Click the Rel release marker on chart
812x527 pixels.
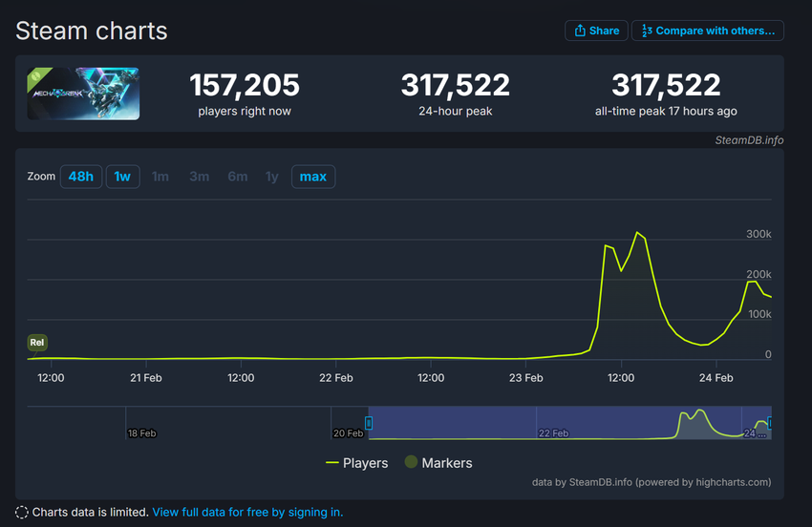pyautogui.click(x=37, y=343)
